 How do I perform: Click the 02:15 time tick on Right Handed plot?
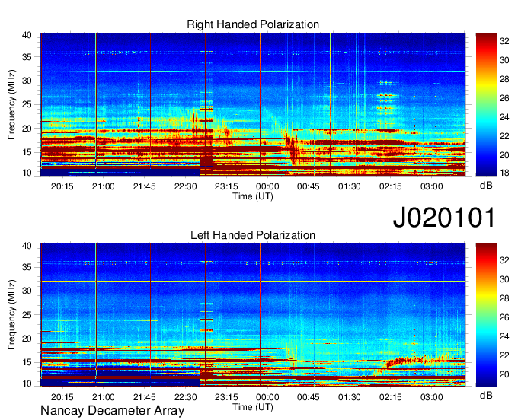[391, 186]
